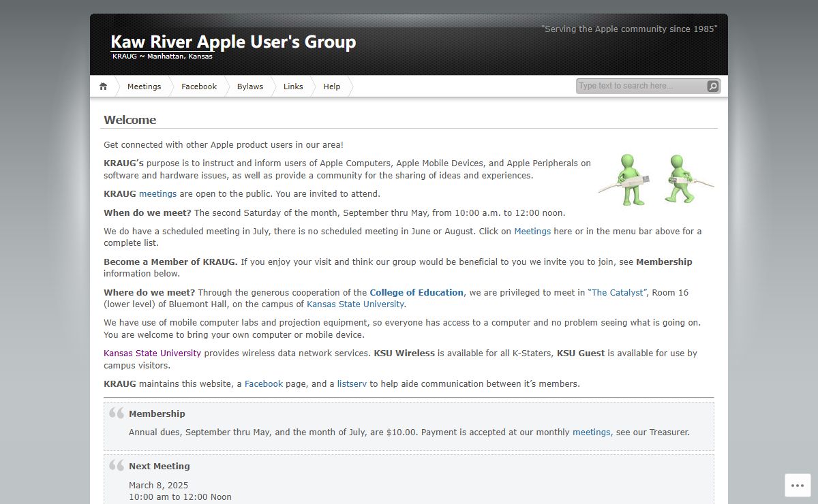
Task: Select the 'Next Meeting' quote heading
Action: click(x=160, y=467)
